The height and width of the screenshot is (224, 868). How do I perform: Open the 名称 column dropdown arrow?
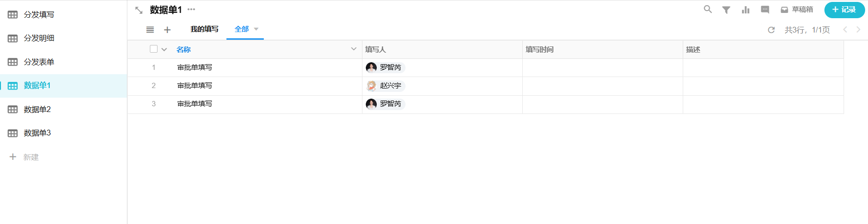(354, 49)
